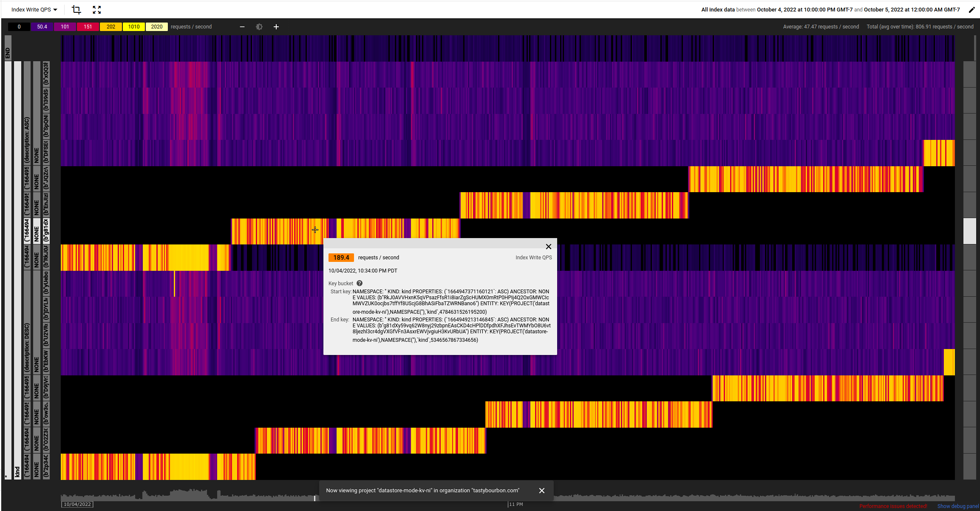Increase brightness with the plus icon
This screenshot has height=511, width=980.
pos(276,27)
